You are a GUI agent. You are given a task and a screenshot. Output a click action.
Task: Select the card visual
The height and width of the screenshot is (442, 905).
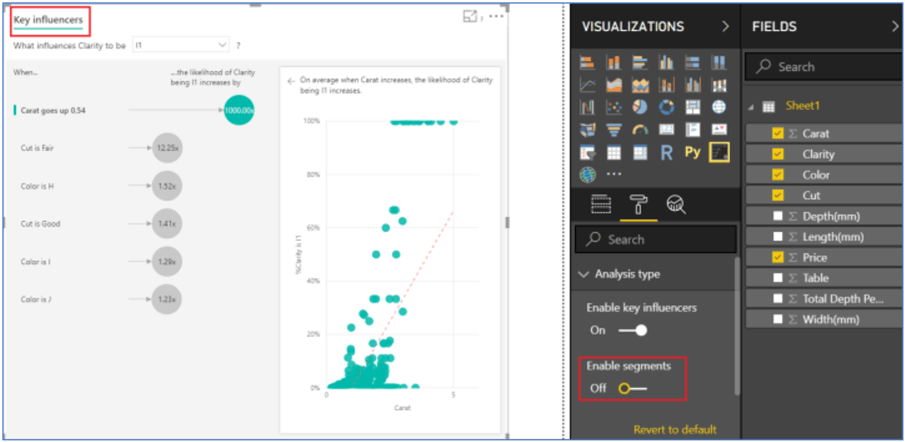point(666,130)
